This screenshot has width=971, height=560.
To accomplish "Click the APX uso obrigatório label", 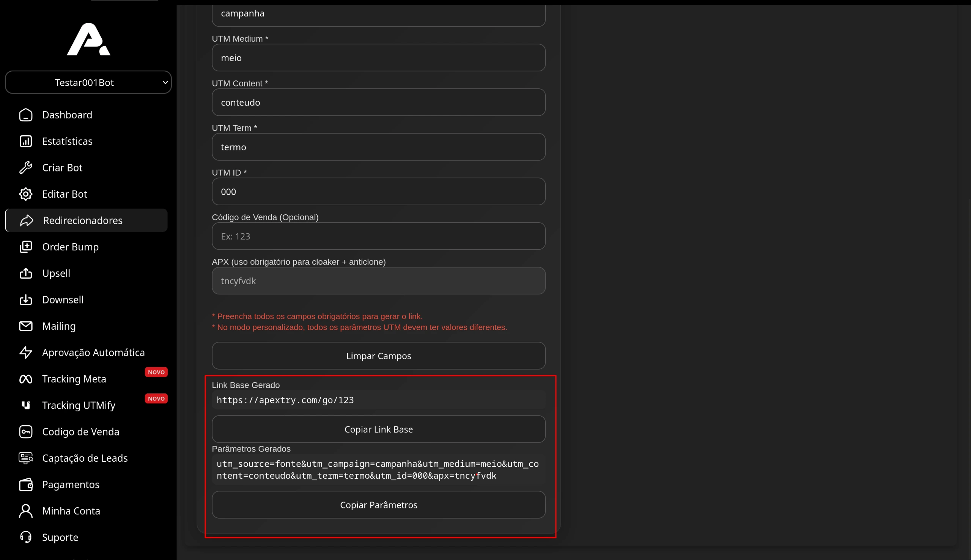I will click(299, 262).
